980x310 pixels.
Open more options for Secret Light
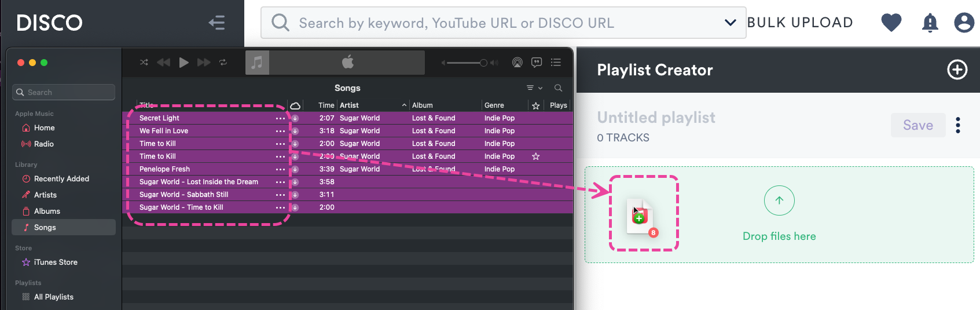(x=280, y=118)
